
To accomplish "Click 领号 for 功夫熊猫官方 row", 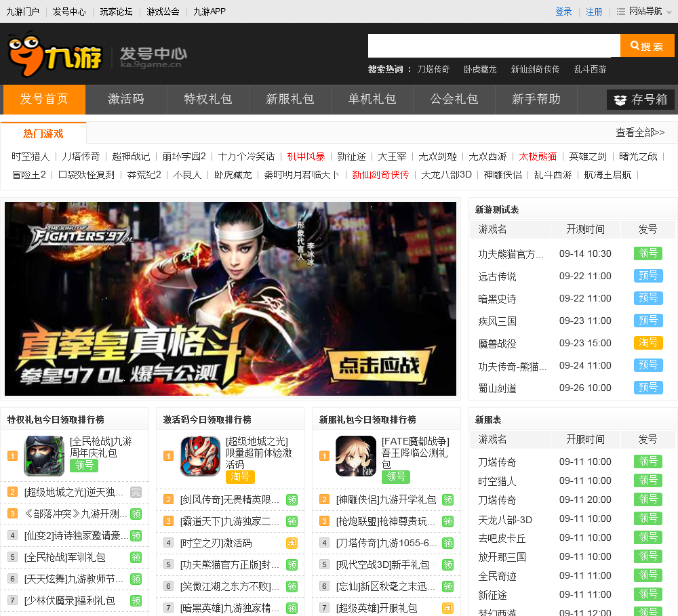I will coord(647,253).
